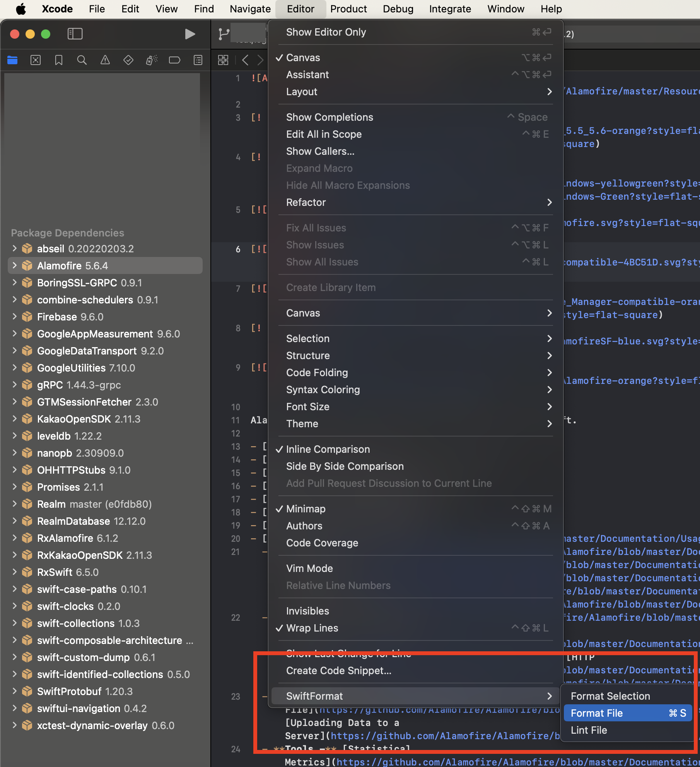700x767 pixels.
Task: Open the related items grid icon
Action: point(223,60)
